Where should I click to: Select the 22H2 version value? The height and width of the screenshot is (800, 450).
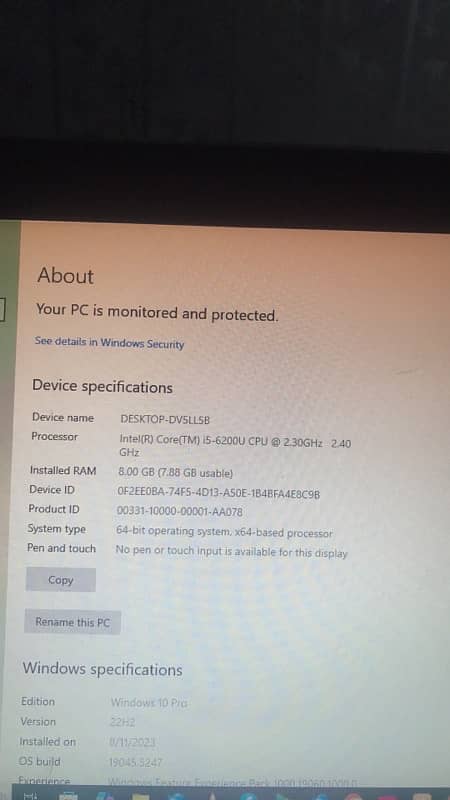[122, 722]
